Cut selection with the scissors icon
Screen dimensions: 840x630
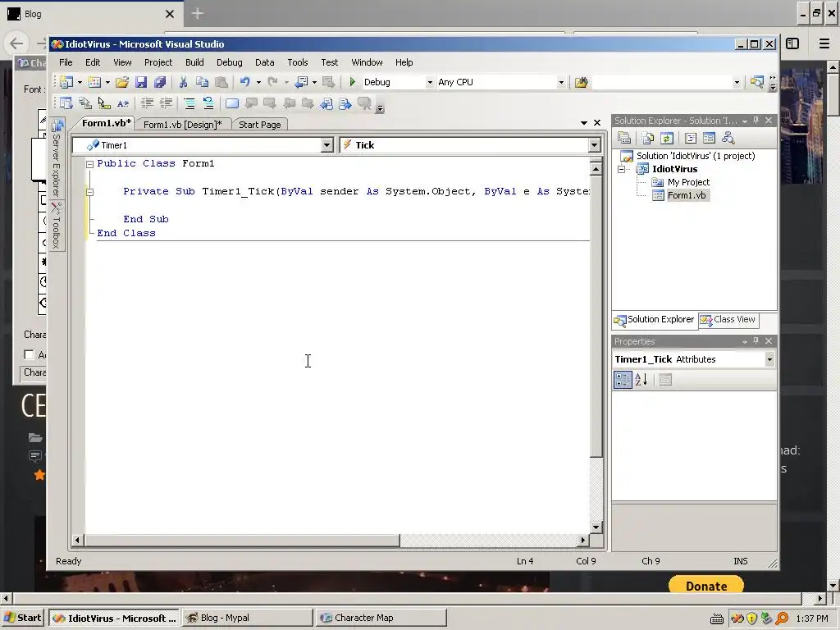coord(183,82)
